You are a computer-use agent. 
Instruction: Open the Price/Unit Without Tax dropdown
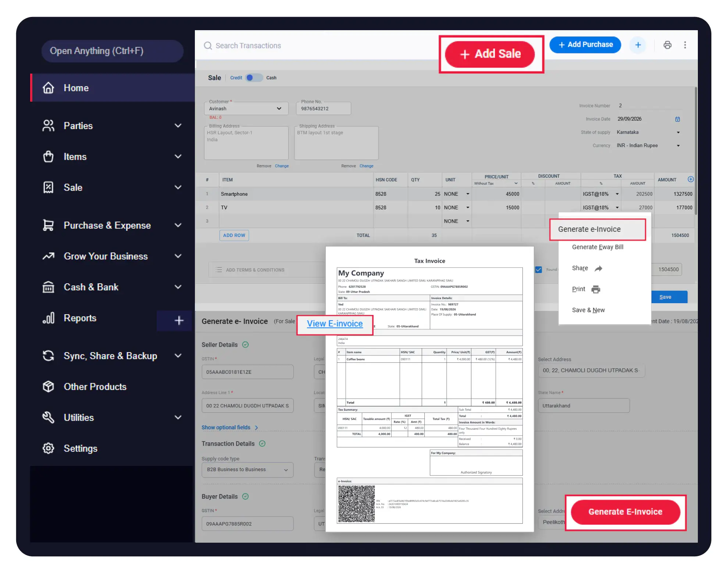[496, 183]
